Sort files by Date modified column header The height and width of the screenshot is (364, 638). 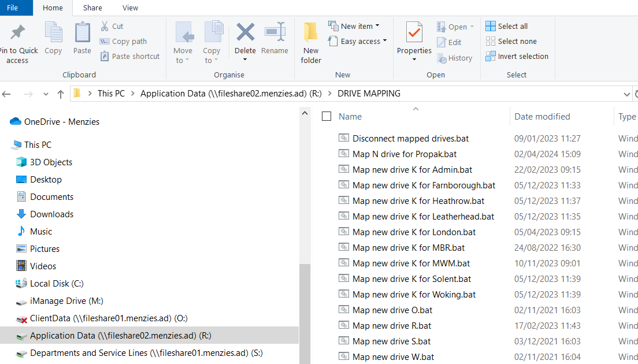[542, 116]
